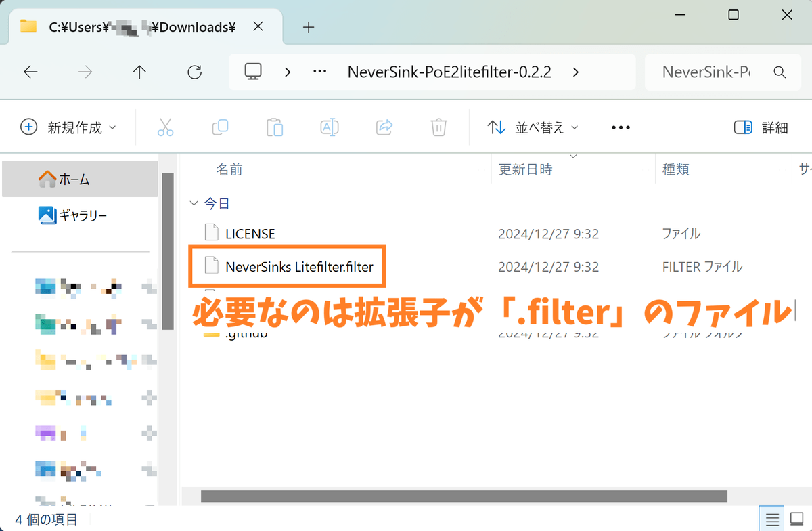Click the PC monitor icon in address bar

(x=253, y=72)
